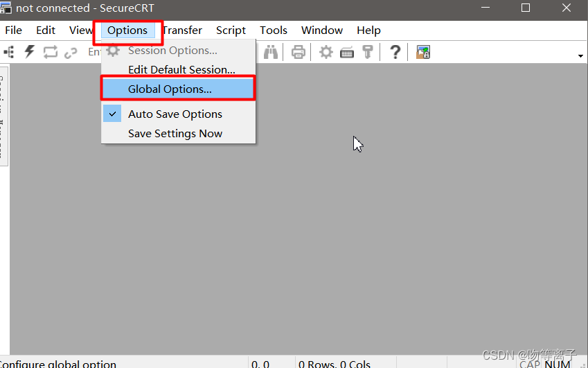Click the '0 Rows, 0 Cols' status text

pos(335,364)
